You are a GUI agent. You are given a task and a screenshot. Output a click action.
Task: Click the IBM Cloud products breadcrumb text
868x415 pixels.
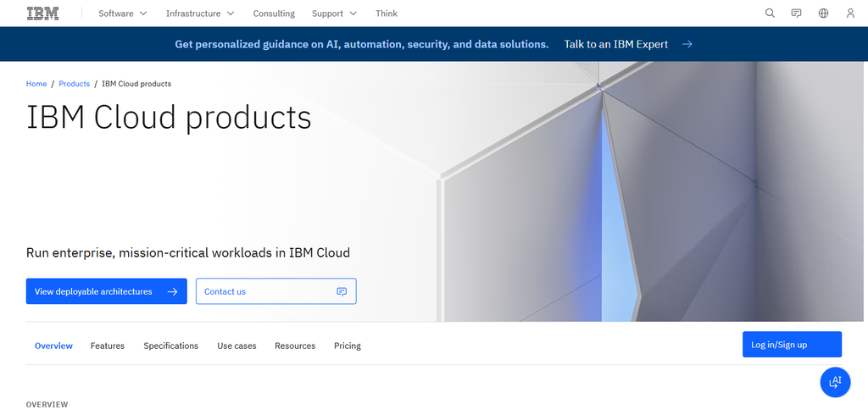pyautogui.click(x=136, y=84)
